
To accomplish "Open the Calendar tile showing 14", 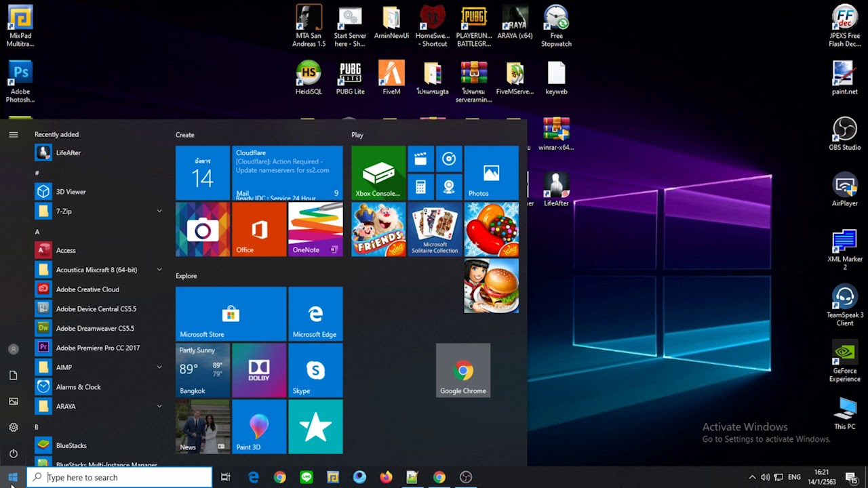I will click(203, 173).
